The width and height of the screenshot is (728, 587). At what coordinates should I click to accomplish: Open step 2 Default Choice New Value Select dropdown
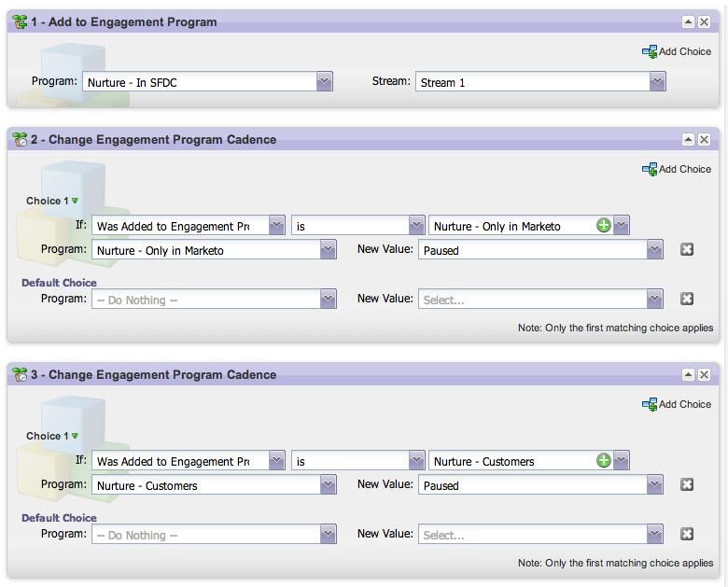click(x=654, y=299)
